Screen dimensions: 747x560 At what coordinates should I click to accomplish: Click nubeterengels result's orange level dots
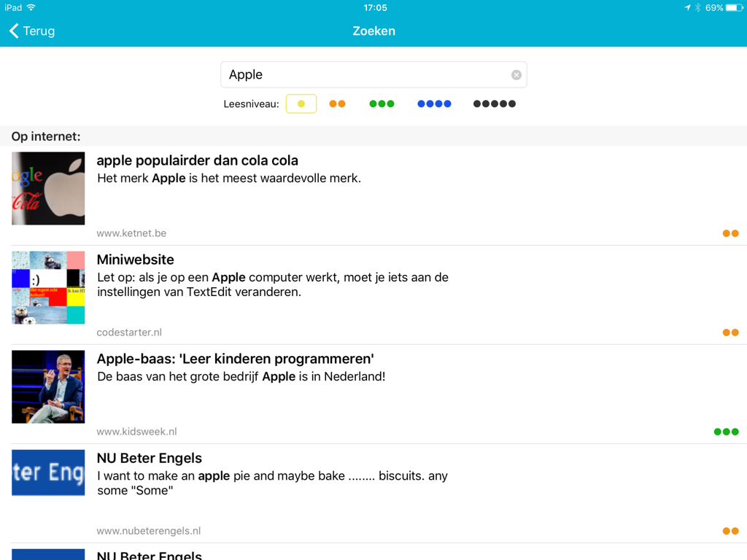coord(730,531)
